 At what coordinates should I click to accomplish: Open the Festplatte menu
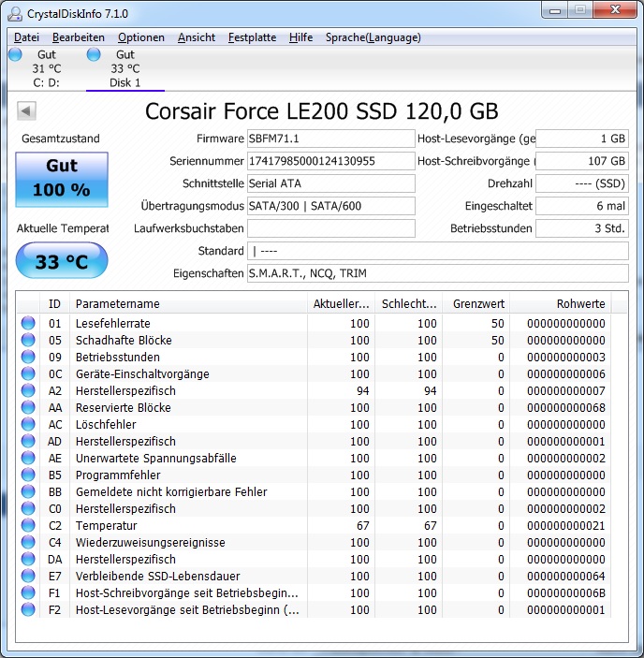pos(252,37)
